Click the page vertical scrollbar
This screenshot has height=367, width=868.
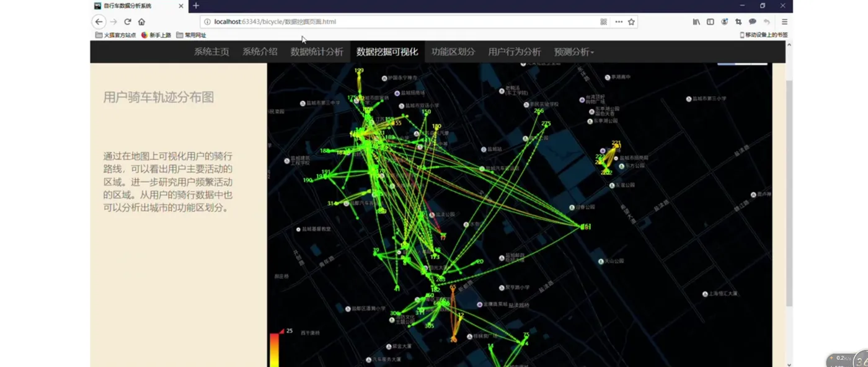(x=789, y=192)
